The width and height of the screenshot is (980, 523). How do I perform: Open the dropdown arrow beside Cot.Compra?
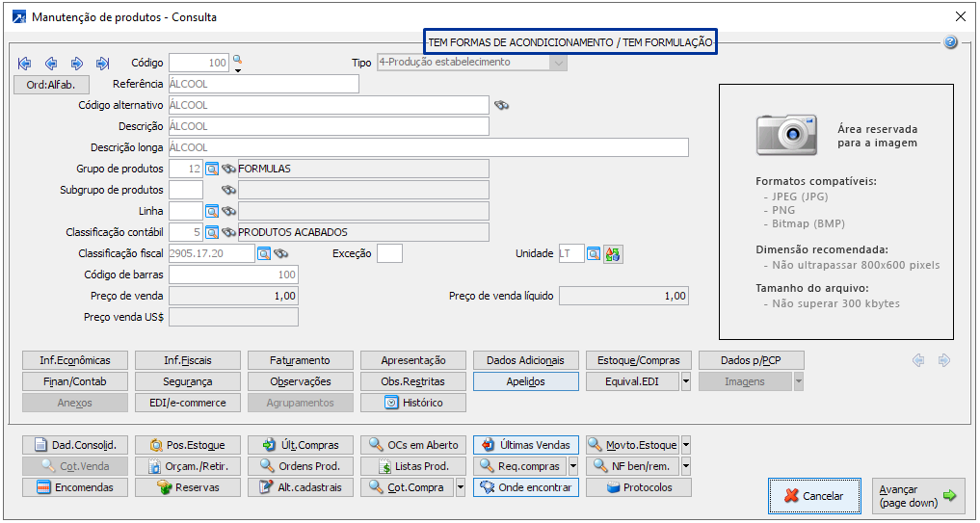(461, 487)
